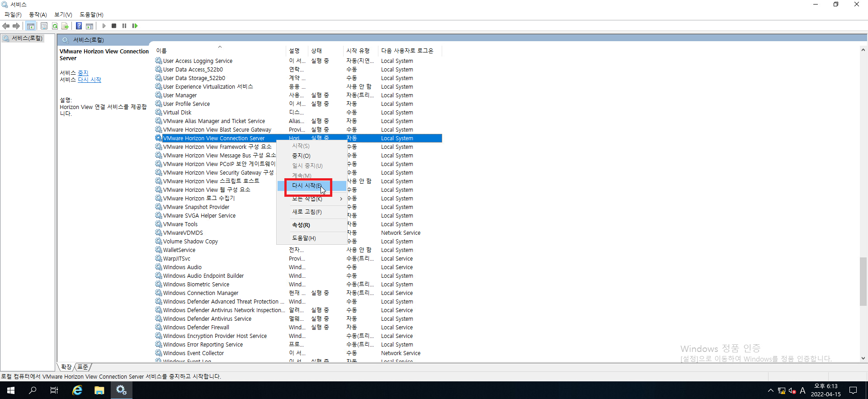Image resolution: width=868 pixels, height=399 pixels.
Task: Choose 도움말(H) in the context menu
Action: tap(311, 238)
